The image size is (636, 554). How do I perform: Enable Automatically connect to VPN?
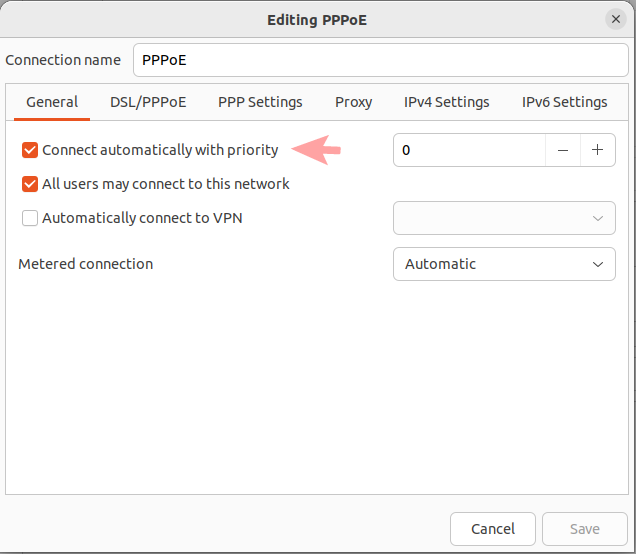[30, 218]
